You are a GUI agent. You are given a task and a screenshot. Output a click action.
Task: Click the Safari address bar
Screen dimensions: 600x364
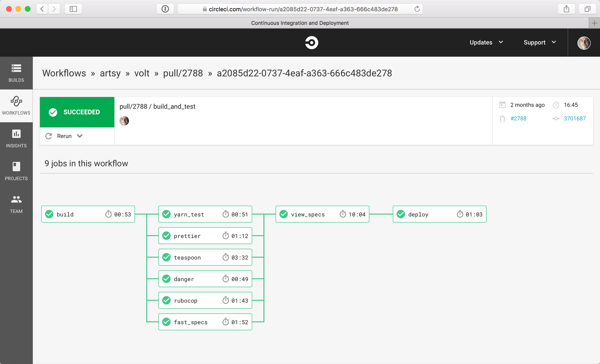pos(302,9)
